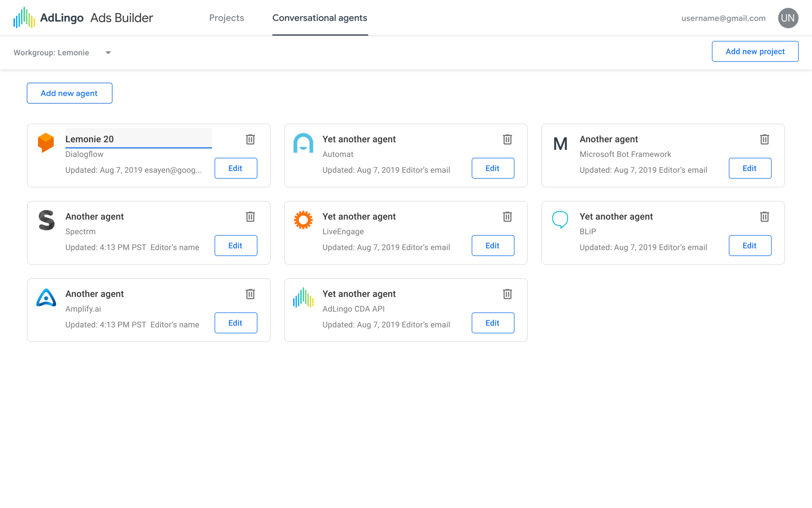Open the username@gmail.com account menu

pyautogui.click(x=723, y=18)
